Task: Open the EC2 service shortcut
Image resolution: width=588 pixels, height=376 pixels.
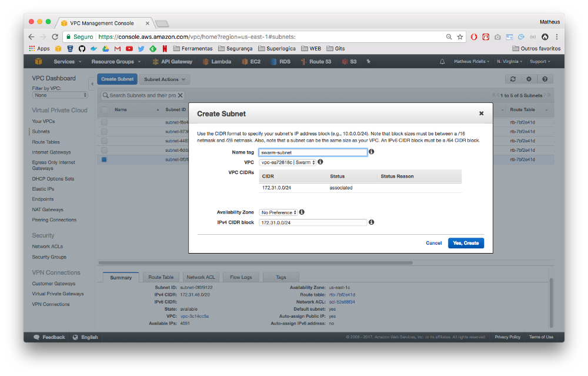Action: [x=251, y=62]
